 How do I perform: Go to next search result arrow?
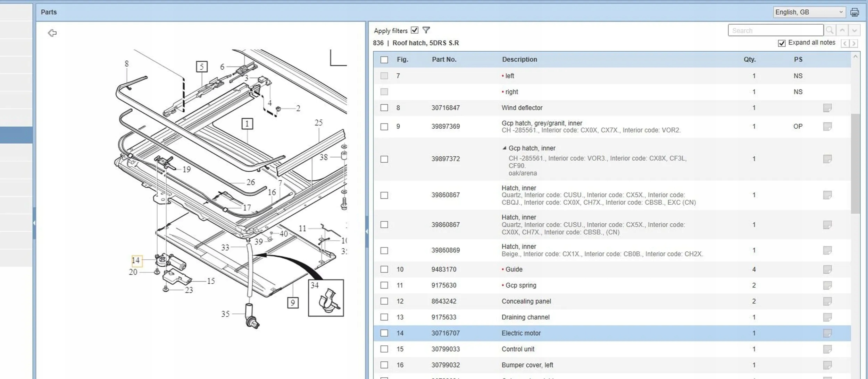(854, 31)
